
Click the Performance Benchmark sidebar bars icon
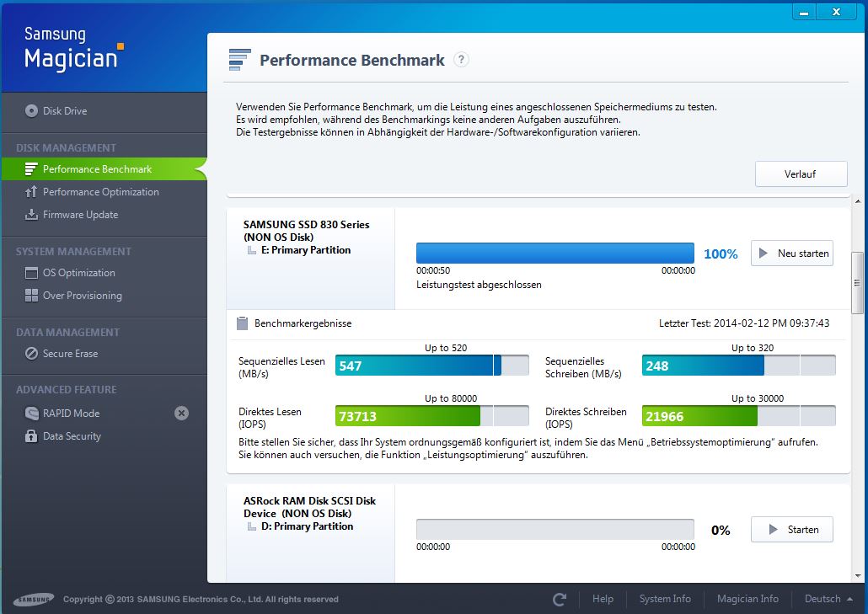pyautogui.click(x=31, y=169)
